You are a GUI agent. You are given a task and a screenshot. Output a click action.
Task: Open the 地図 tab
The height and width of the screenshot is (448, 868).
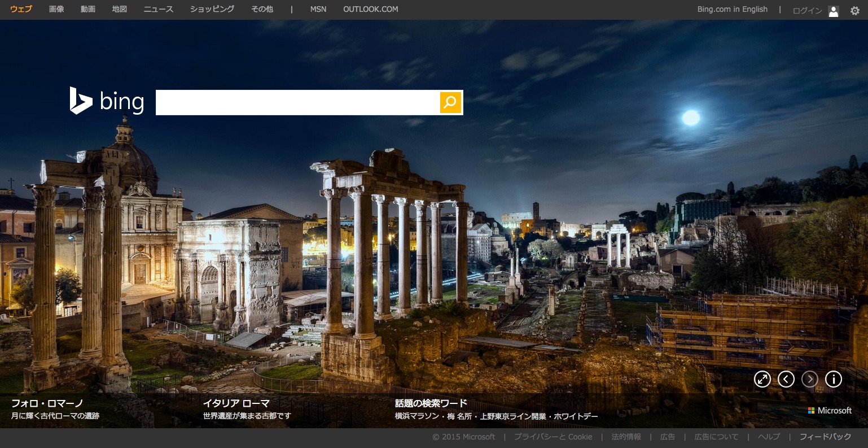(x=120, y=10)
